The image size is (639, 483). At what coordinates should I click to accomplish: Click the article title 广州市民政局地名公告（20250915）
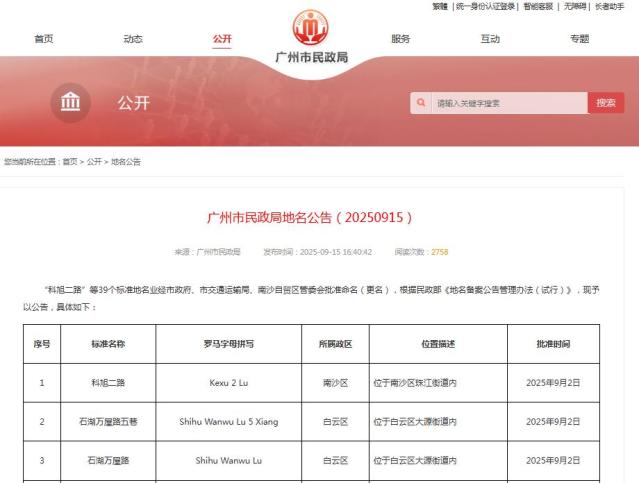pyautogui.click(x=310, y=217)
